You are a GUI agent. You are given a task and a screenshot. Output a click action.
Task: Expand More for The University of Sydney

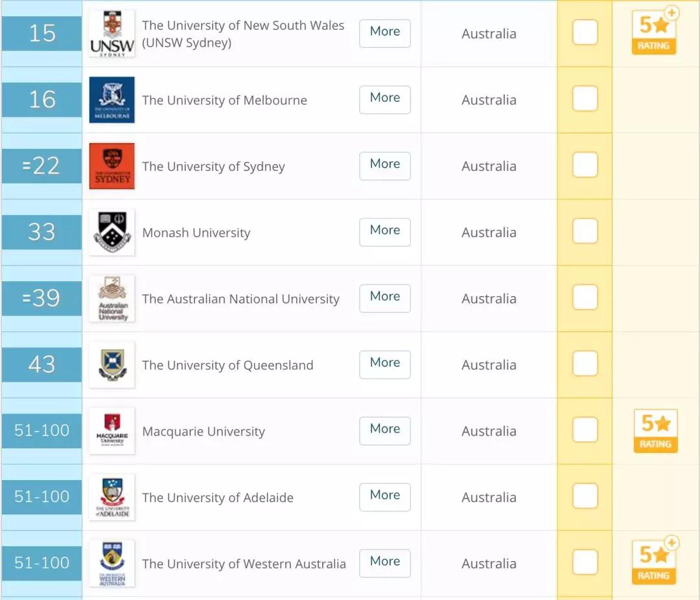pyautogui.click(x=384, y=165)
